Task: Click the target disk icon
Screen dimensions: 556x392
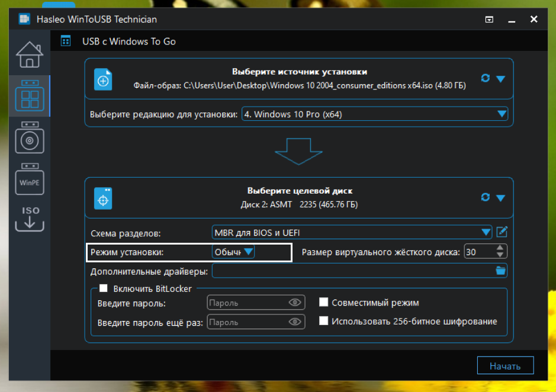Action: [x=103, y=198]
